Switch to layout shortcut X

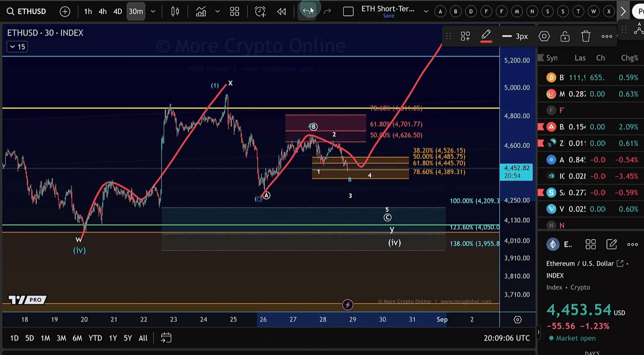point(609,11)
